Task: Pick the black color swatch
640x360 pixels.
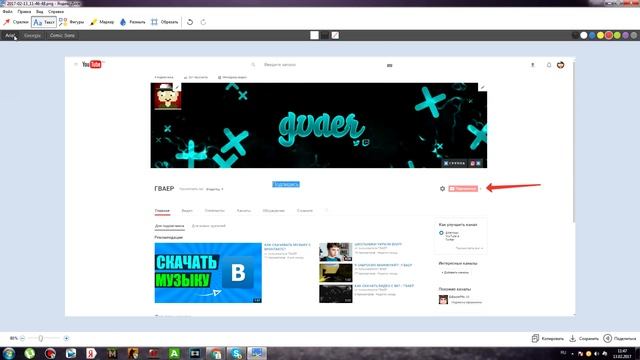Action: [x=576, y=36]
